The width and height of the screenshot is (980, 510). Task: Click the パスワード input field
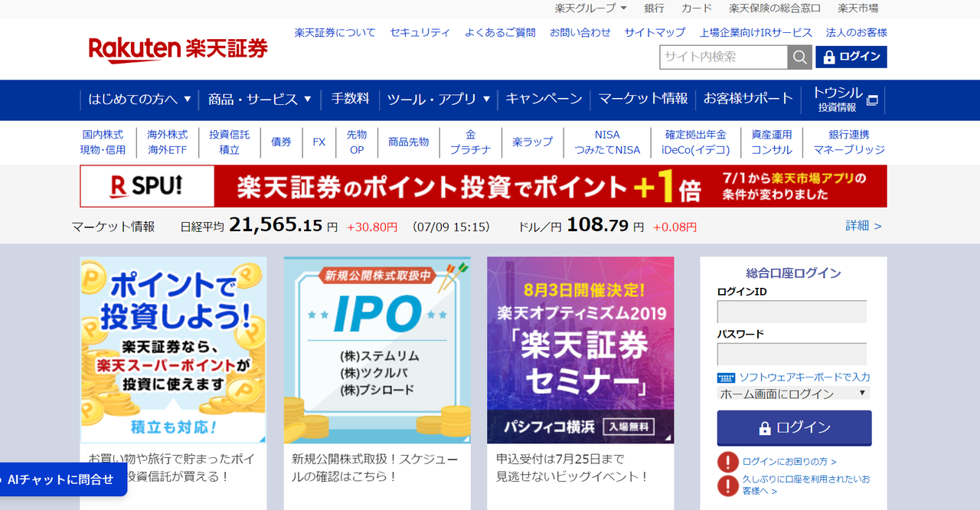tap(792, 354)
